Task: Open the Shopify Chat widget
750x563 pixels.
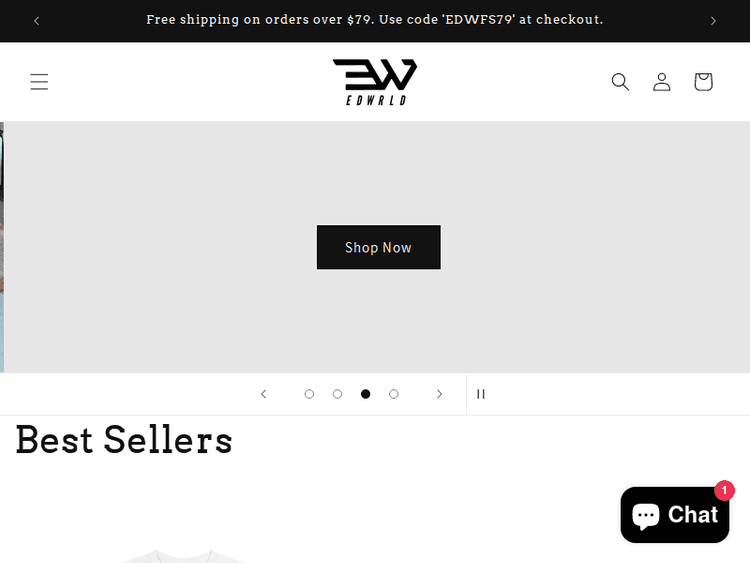Action: [x=675, y=515]
